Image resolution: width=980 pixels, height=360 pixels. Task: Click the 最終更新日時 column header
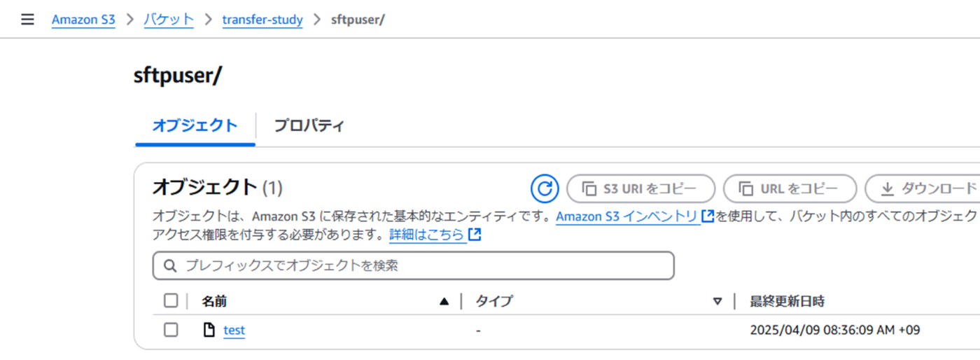point(787,302)
